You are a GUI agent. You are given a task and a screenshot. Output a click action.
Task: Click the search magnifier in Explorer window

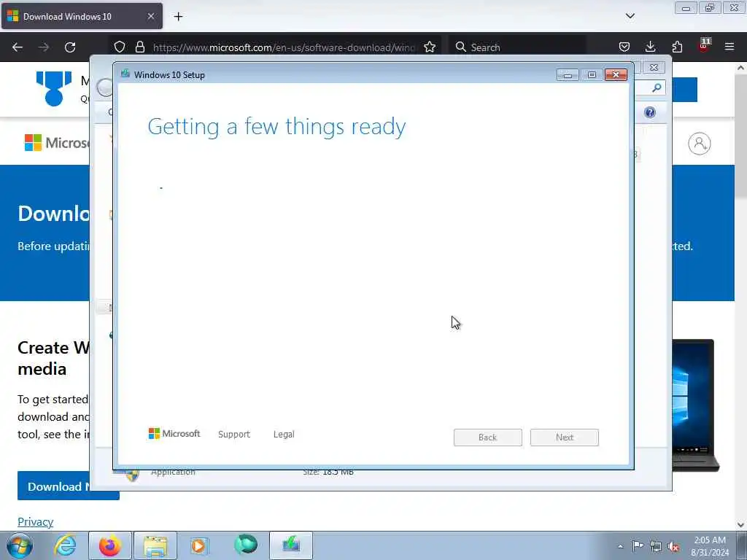[657, 87]
